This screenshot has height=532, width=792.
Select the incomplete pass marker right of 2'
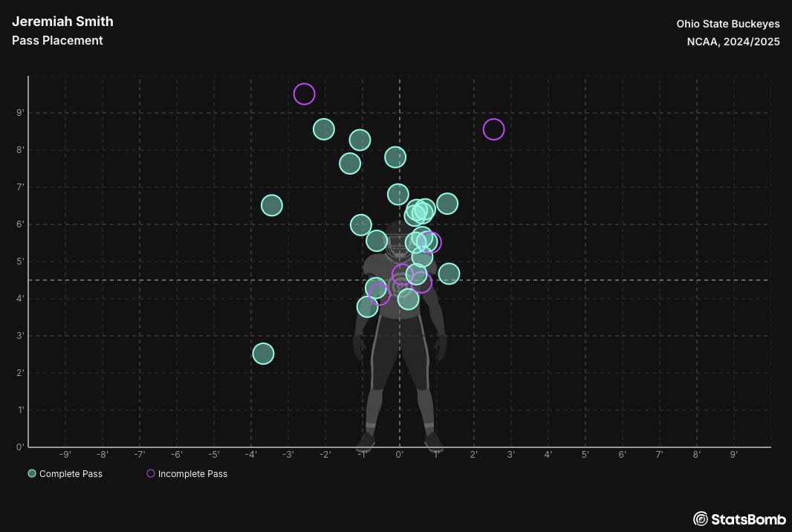pyautogui.click(x=493, y=129)
